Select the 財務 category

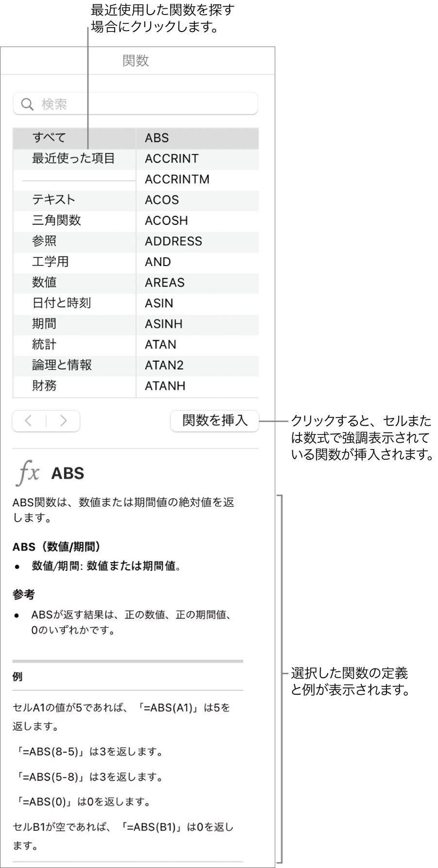point(74,386)
